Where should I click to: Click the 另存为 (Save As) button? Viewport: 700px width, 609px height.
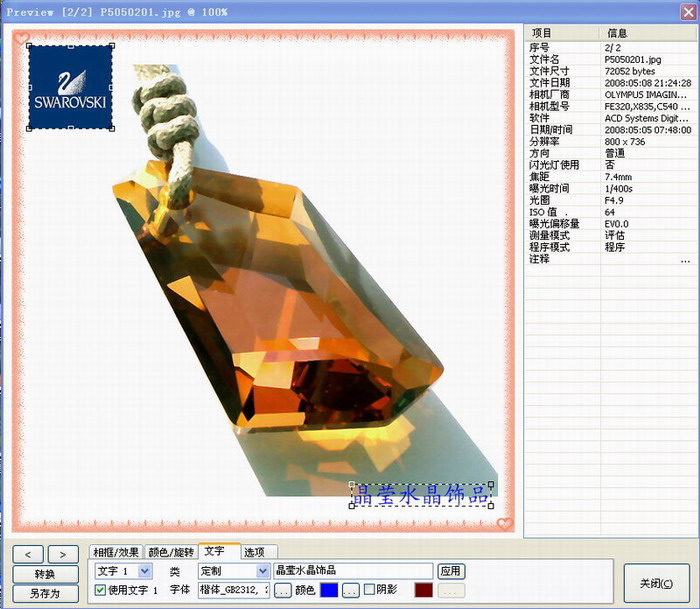[46, 593]
